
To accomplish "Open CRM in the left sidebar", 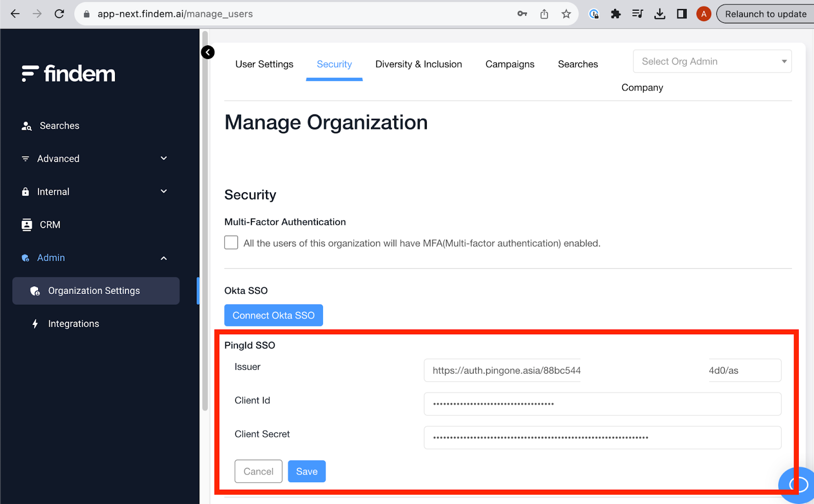I will pyautogui.click(x=50, y=225).
